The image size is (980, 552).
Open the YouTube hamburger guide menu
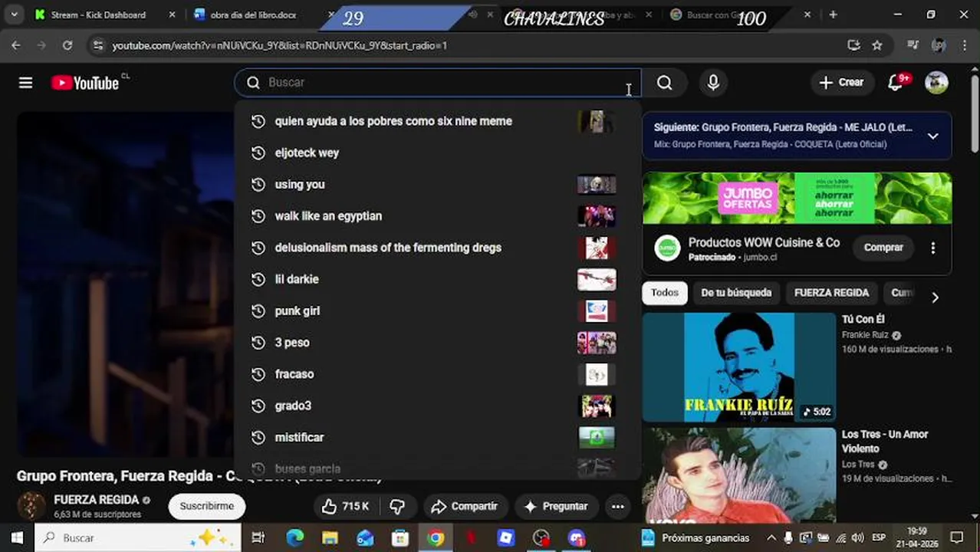(25, 83)
